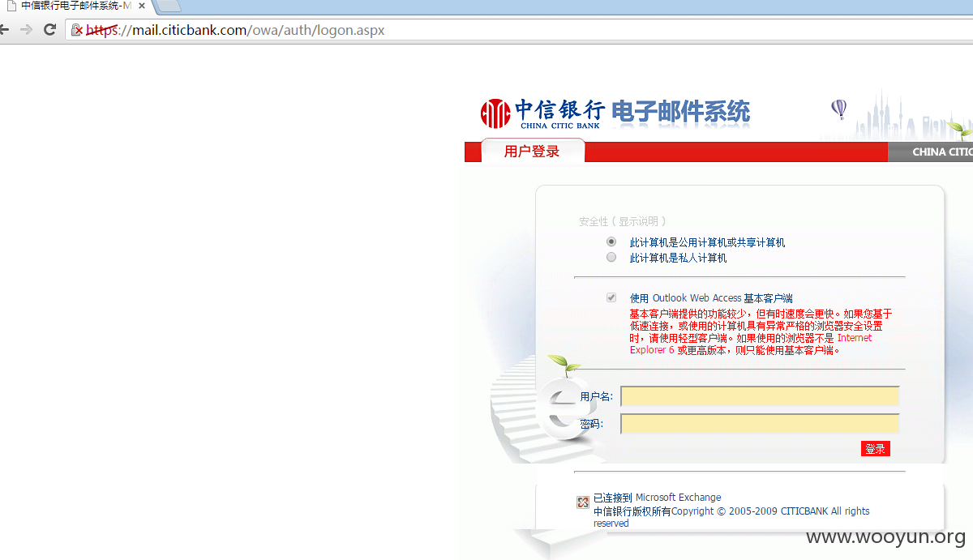Click the CHINA CITIC banner tab

931,152
